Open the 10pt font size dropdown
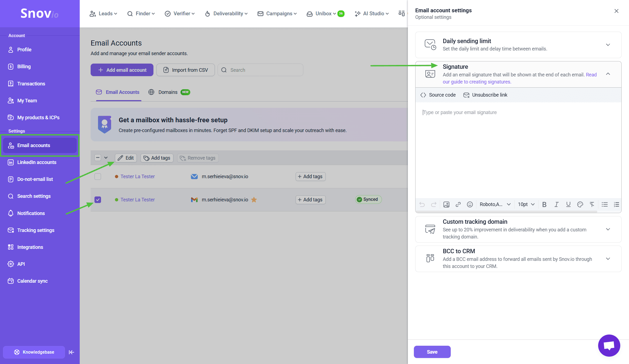Screen dimensions: 629x364 [526, 204]
